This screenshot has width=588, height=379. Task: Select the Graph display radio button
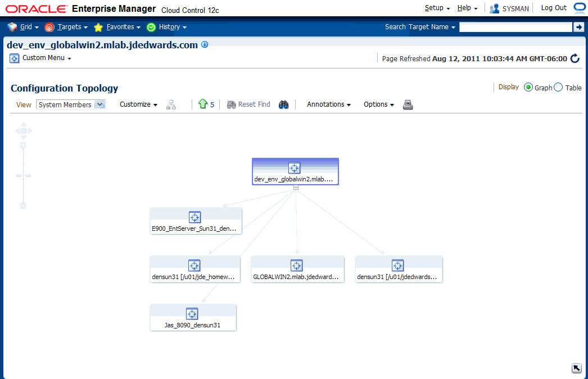click(528, 87)
